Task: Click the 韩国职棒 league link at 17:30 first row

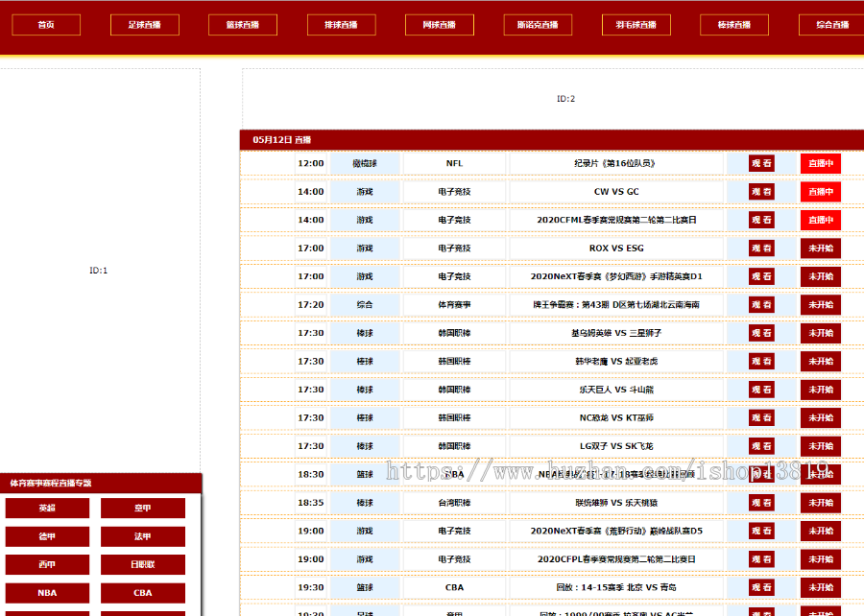Action: point(454,333)
